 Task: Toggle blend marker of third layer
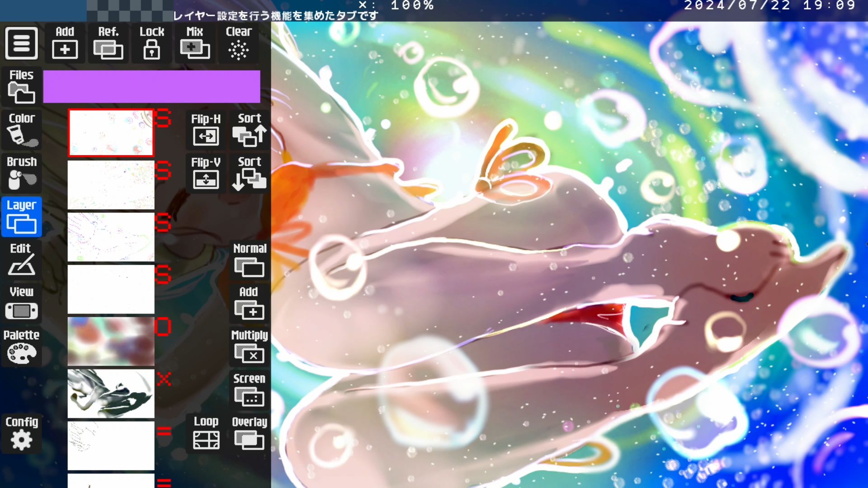163,222
